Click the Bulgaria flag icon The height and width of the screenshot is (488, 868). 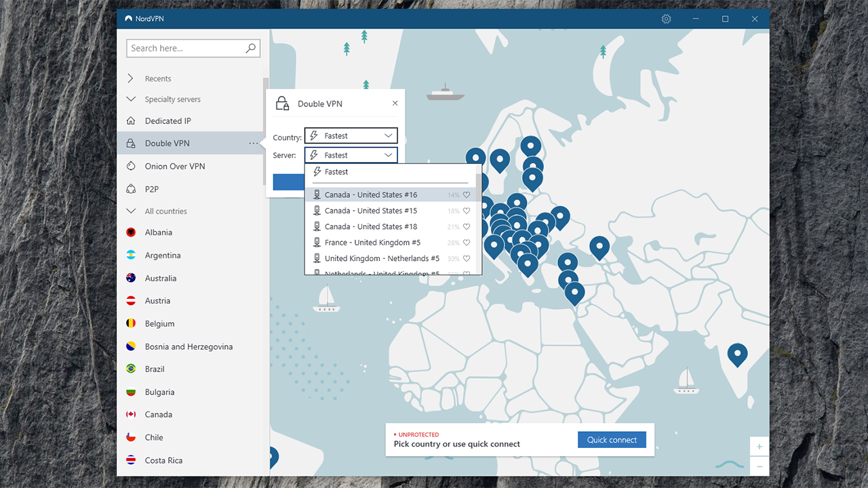tap(131, 392)
